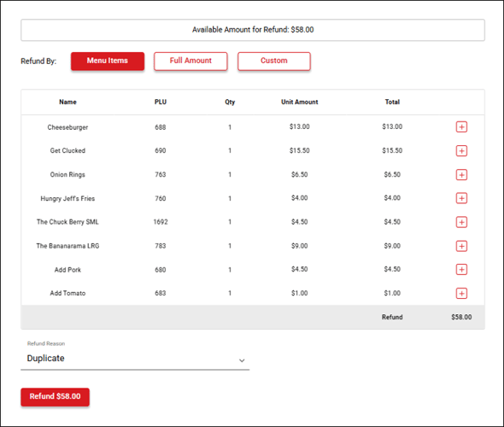Click the Refund $58.00 button
The width and height of the screenshot is (504, 427).
tap(55, 397)
